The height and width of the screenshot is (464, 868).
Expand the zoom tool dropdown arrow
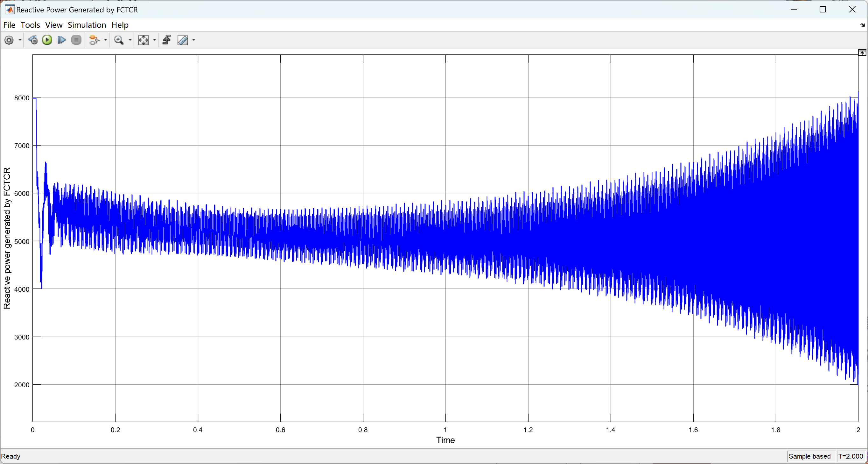(130, 40)
